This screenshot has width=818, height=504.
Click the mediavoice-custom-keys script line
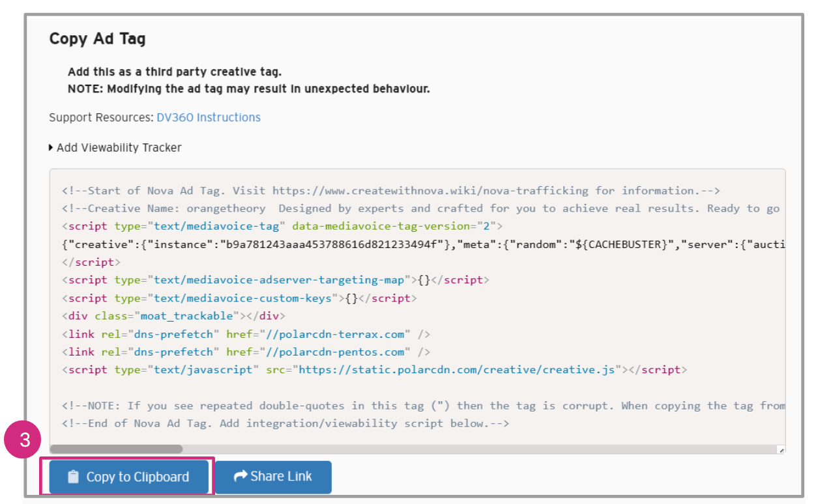tap(239, 298)
